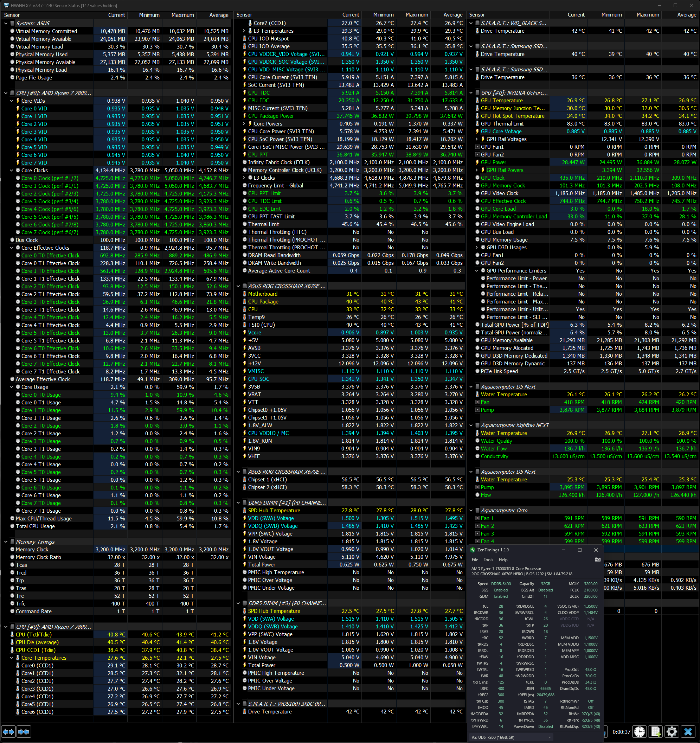Screen dimensions: 700x743
Task: Open ZenTimings Help menu
Action: (x=503, y=559)
